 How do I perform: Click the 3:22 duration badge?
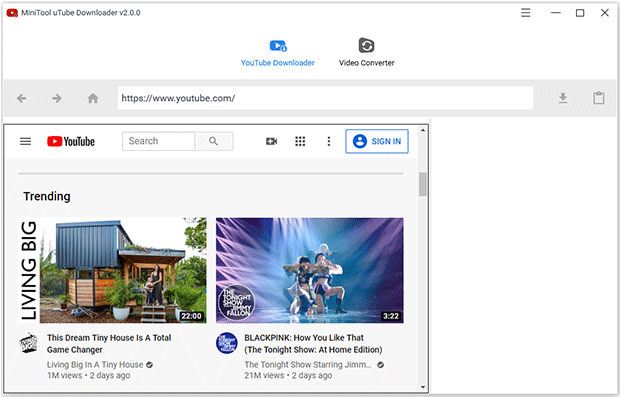tap(391, 316)
